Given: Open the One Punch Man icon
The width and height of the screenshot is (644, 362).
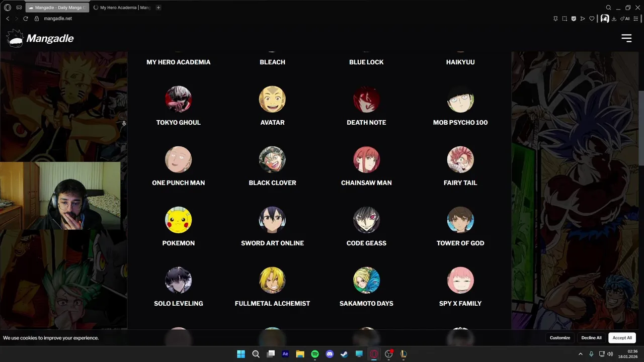Looking at the screenshot, I should click(178, 159).
